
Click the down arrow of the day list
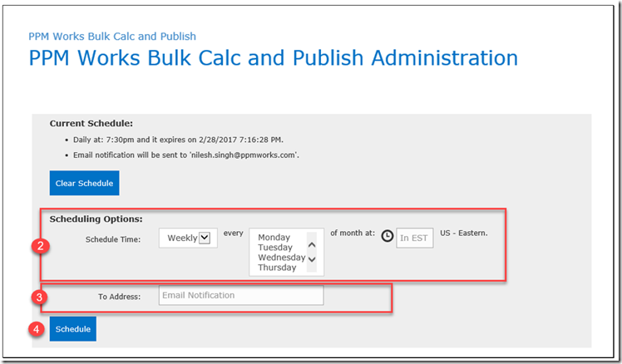pos(312,259)
